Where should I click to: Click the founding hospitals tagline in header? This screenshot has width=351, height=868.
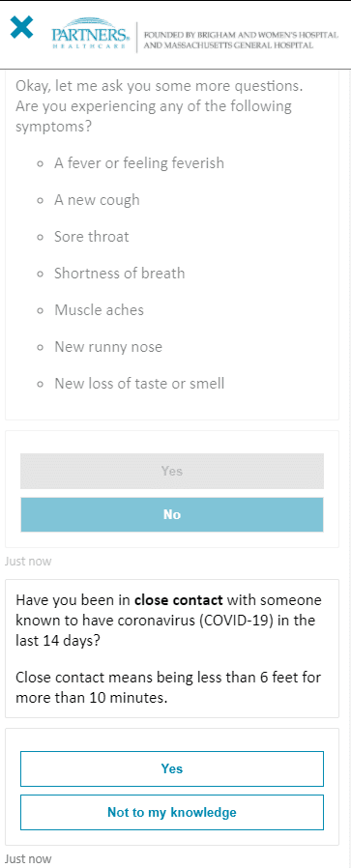click(x=241, y=41)
